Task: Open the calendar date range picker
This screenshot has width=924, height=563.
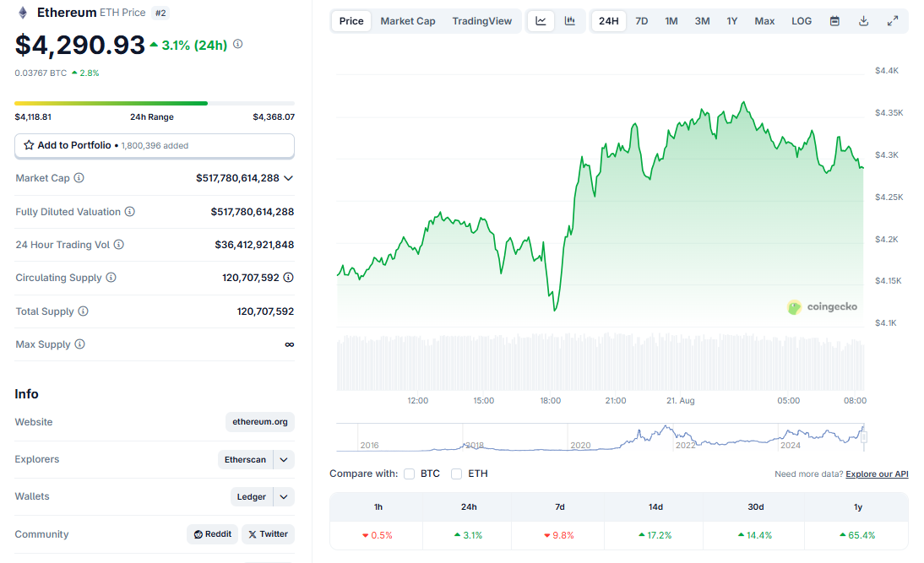Action: click(x=834, y=21)
